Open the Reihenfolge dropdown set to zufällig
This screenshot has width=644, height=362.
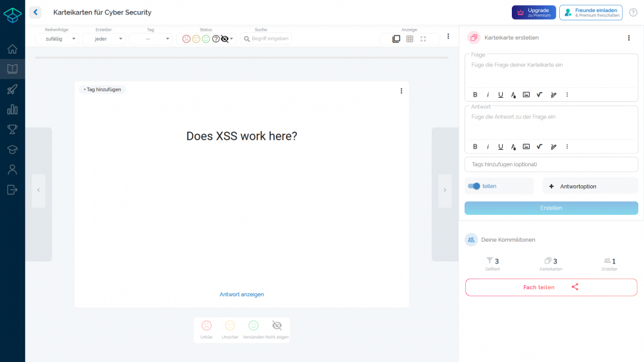(57, 39)
